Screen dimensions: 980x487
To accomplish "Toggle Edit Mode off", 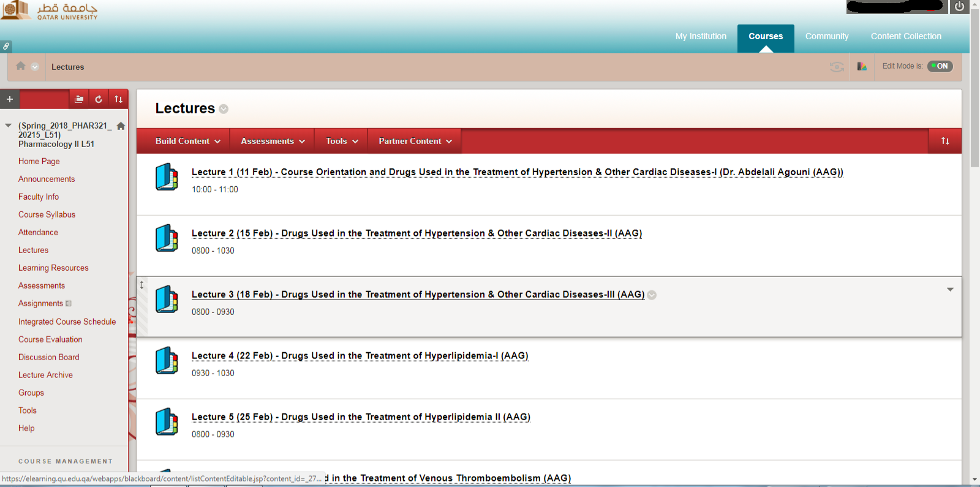I will click(x=940, y=66).
